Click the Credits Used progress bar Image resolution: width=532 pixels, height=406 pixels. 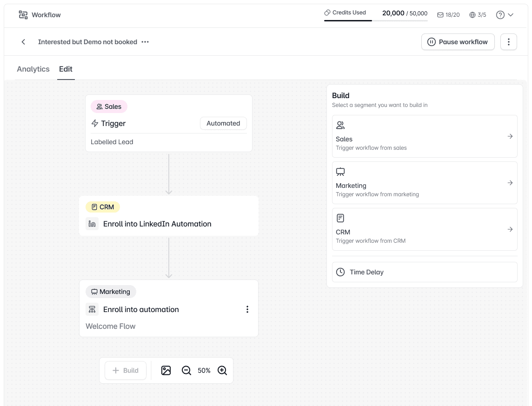pyautogui.click(x=376, y=20)
